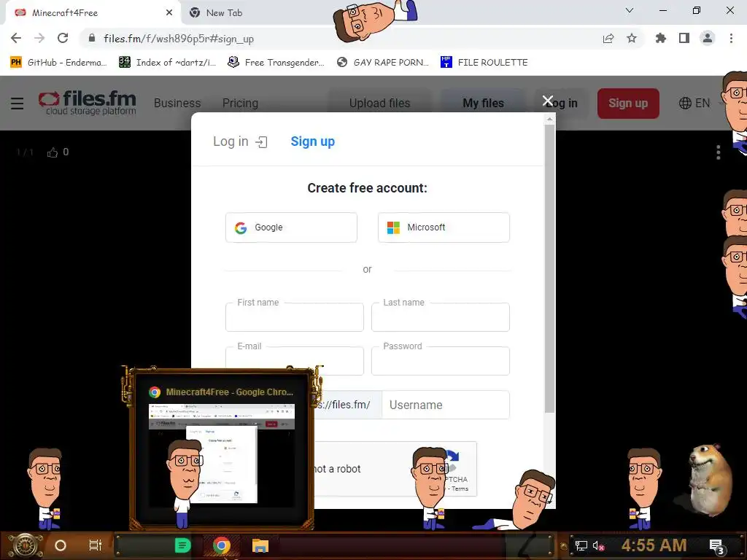Close the Minecraft4Free tab
This screenshot has height=560, width=747.
(169, 13)
